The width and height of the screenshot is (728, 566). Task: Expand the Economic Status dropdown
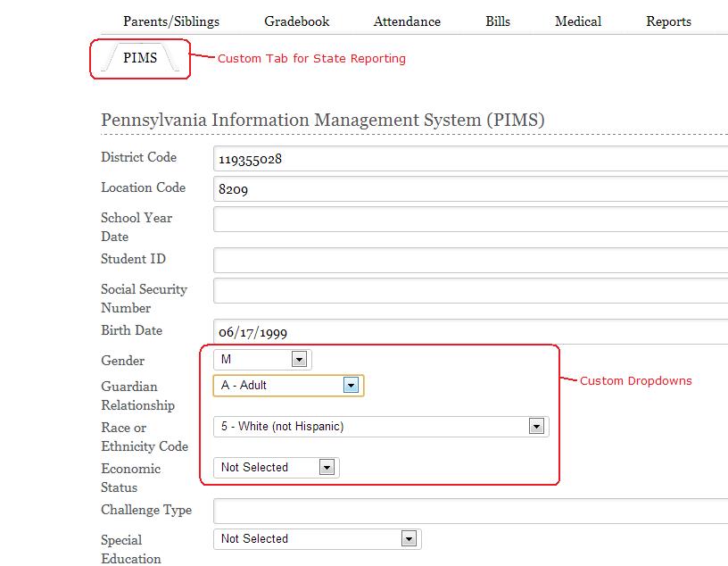tap(276, 468)
